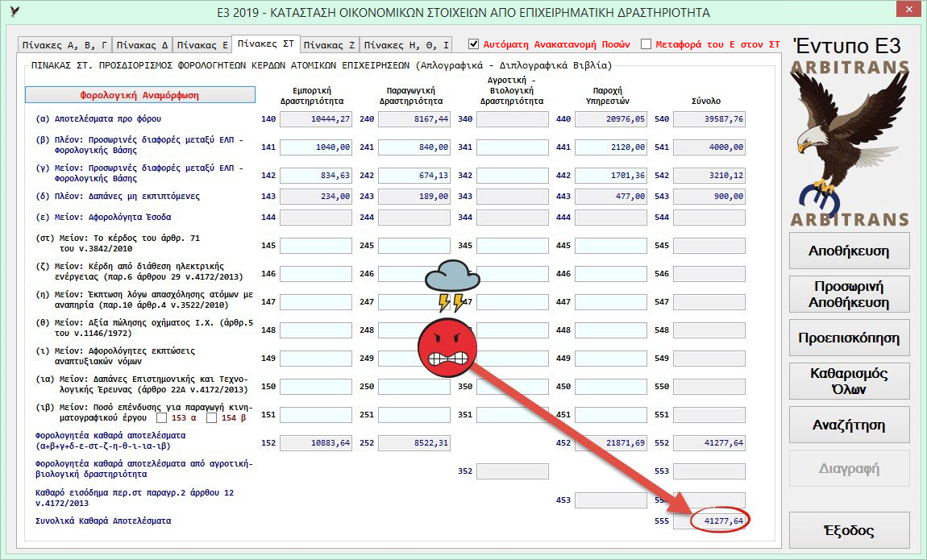Click the empty field 148
This screenshot has width=927, height=560.
[316, 330]
